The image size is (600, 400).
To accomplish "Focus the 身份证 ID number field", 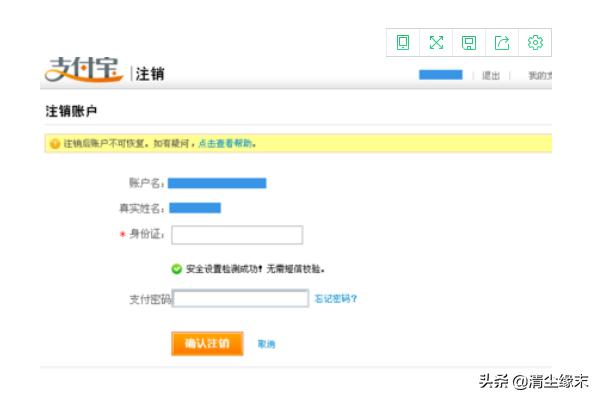I will (x=237, y=235).
